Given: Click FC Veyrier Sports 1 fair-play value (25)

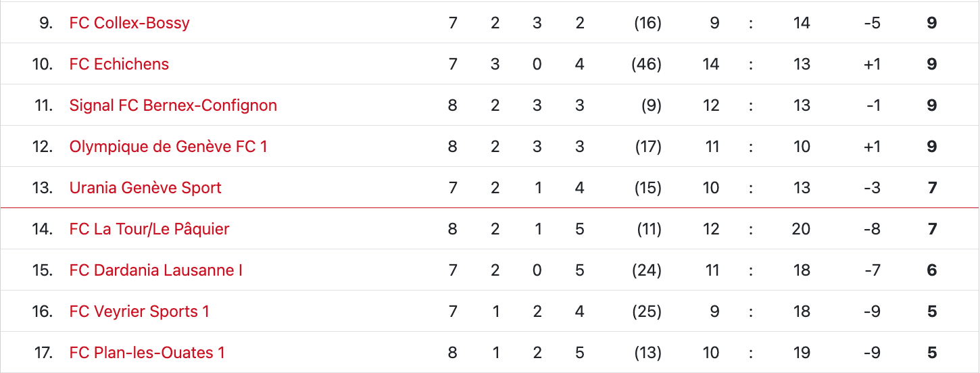Looking at the screenshot, I should point(646,312).
